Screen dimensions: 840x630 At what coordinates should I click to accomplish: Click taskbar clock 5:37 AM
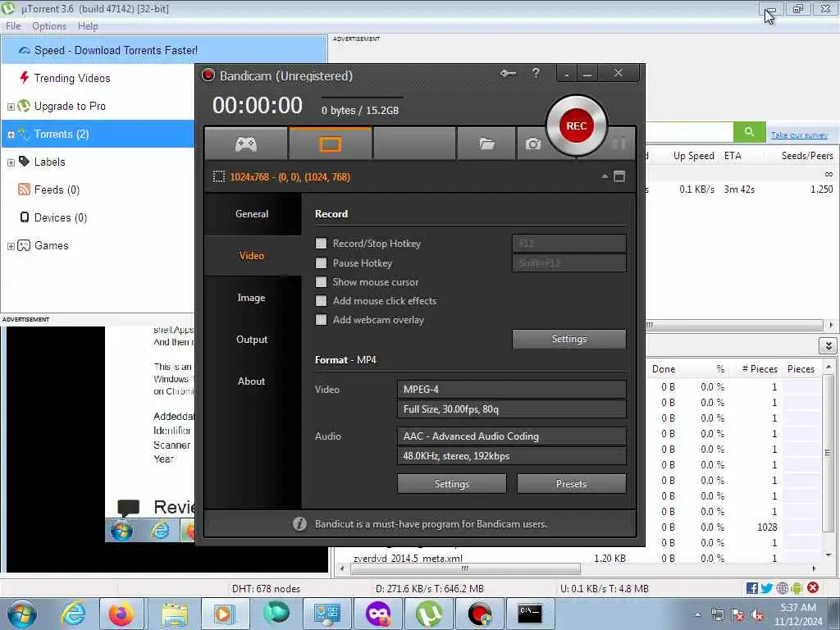coord(797,608)
